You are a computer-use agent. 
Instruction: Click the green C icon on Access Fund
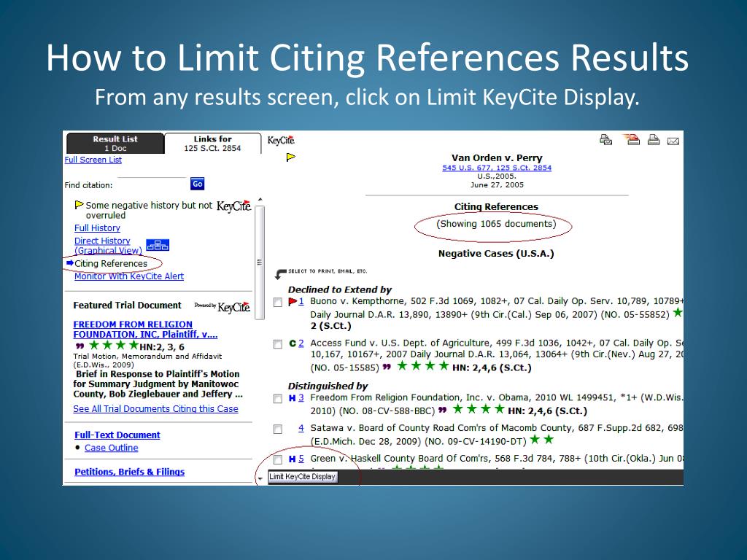[293, 343]
